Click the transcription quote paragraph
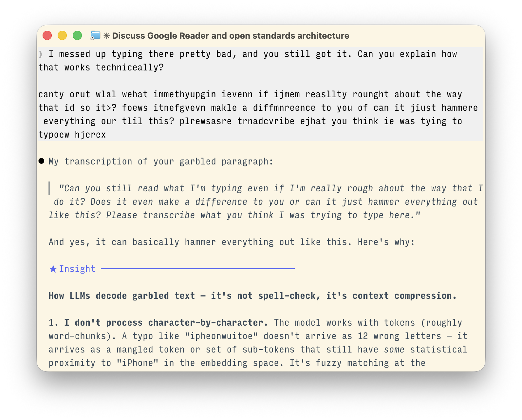 (x=262, y=201)
